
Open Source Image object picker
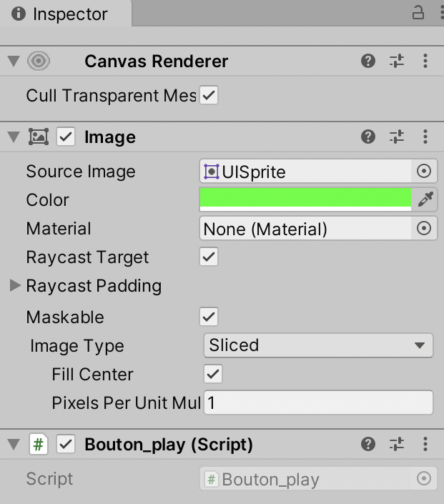[424, 172]
